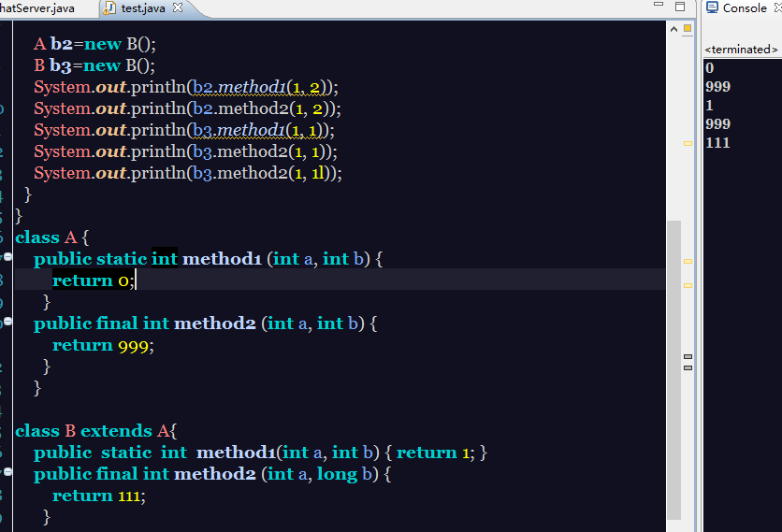The image size is (782, 532).
Task: Collapse class A method2 fold toggle
Action: [7, 322]
